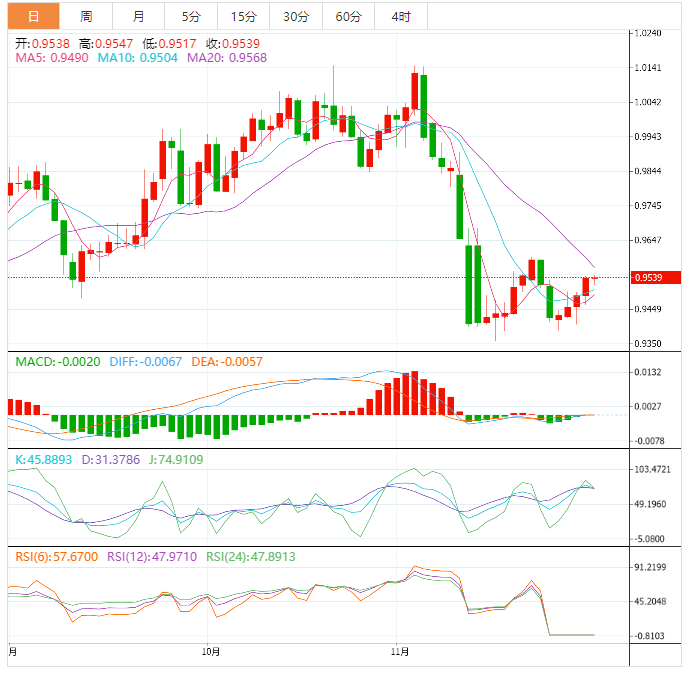Click the 1.0141 price axis label
This screenshot has height=674, width=691.
click(648, 68)
